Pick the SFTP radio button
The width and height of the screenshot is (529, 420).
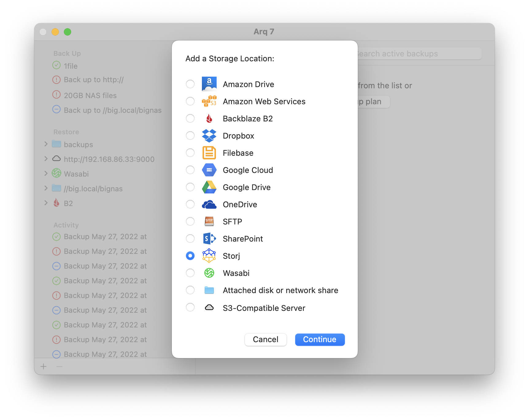(x=190, y=221)
